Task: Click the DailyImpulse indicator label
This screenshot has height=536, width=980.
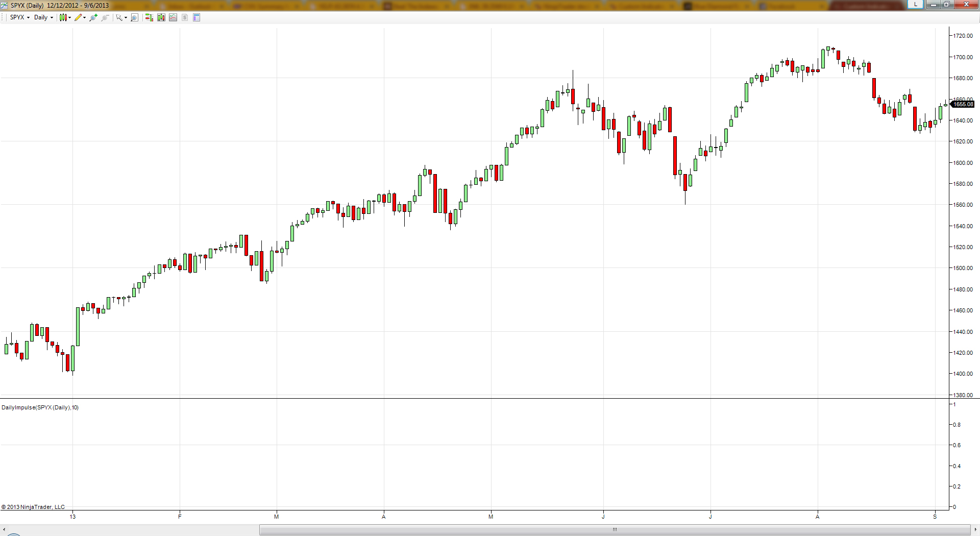Action: pyautogui.click(x=40, y=407)
